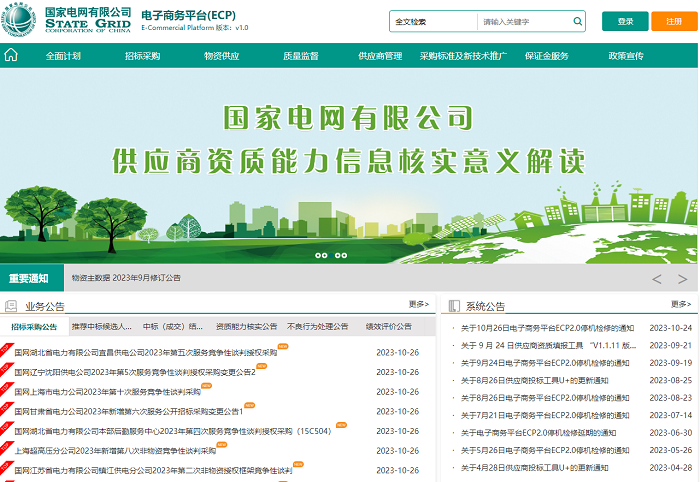Select second banner carousel dot

(325, 255)
